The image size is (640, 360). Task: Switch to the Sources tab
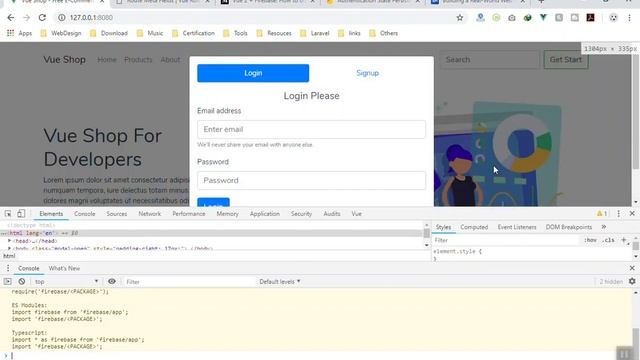click(117, 213)
